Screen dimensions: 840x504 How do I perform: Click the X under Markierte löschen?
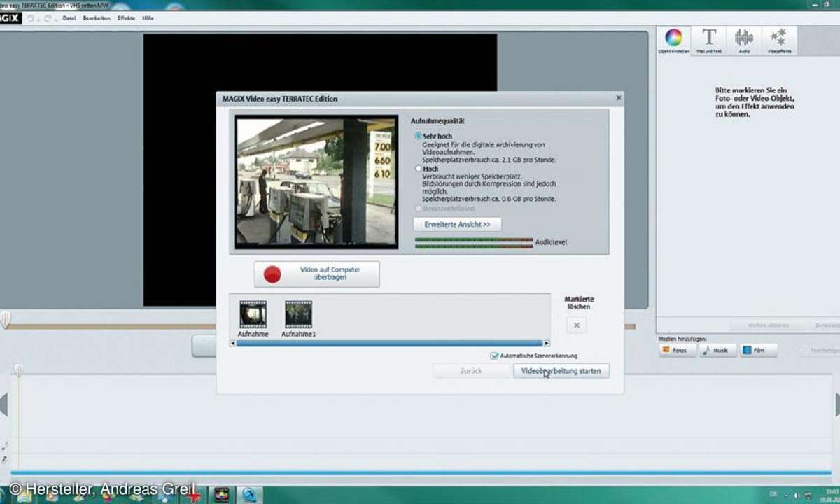click(x=577, y=325)
